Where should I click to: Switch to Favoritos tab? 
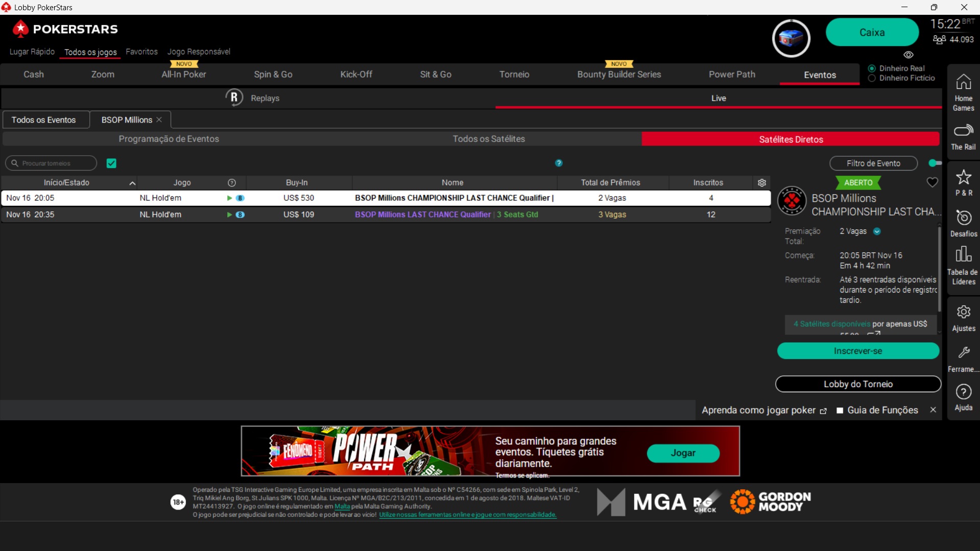(x=141, y=52)
